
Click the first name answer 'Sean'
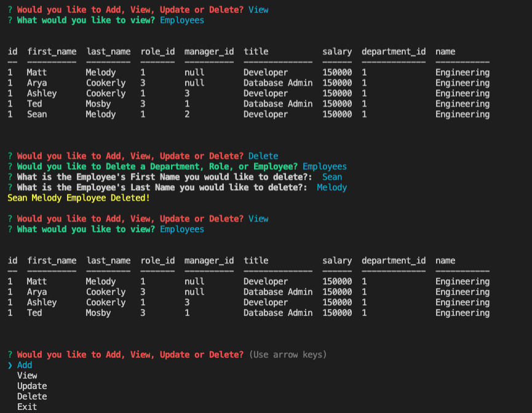pyautogui.click(x=332, y=177)
